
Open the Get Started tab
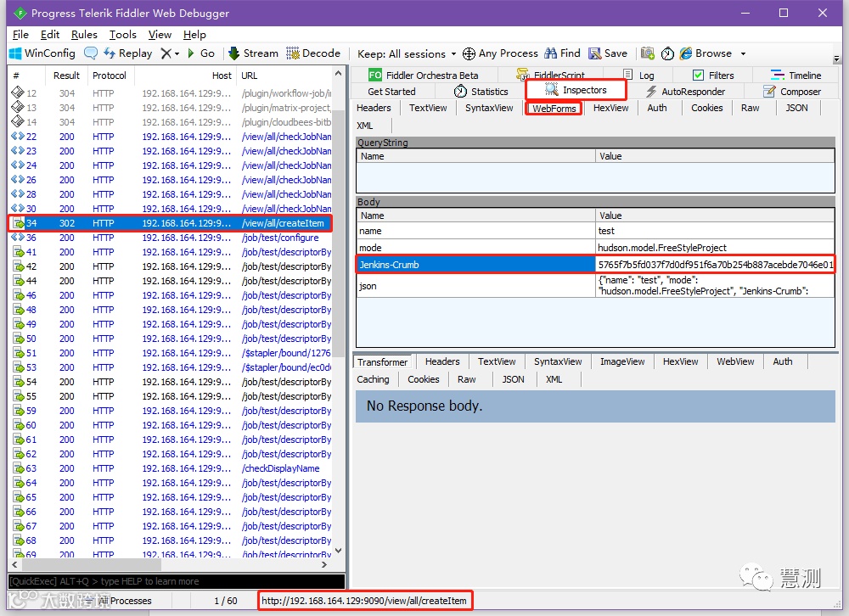pyautogui.click(x=391, y=92)
